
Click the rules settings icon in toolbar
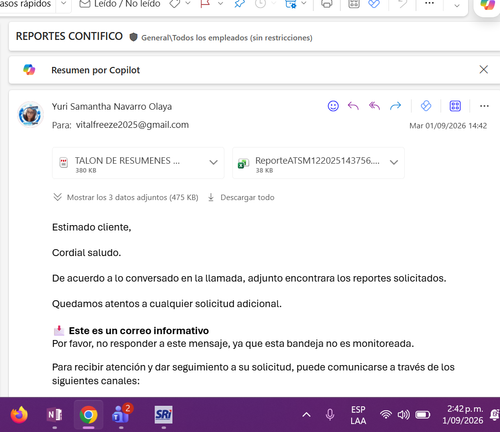pos(291,4)
